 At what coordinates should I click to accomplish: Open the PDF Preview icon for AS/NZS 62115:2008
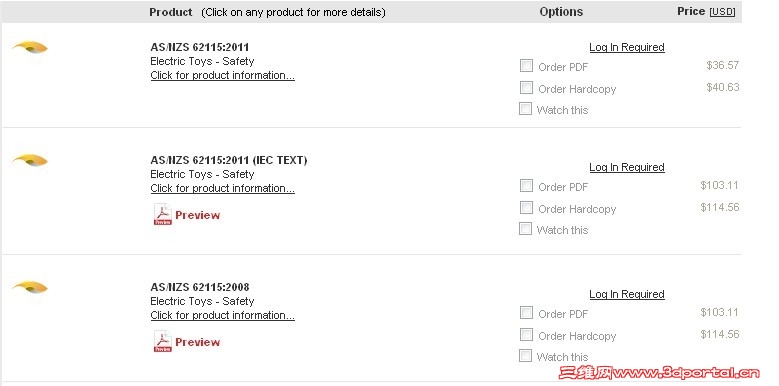point(162,342)
